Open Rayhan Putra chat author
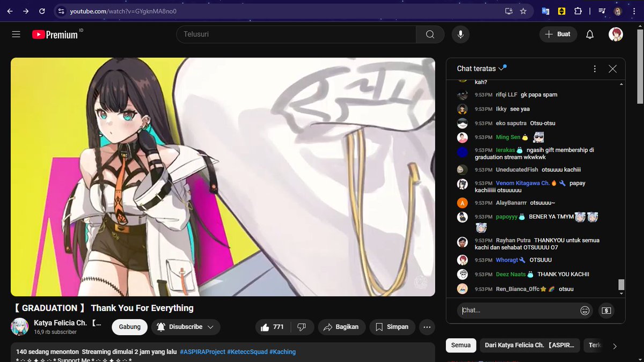This screenshot has height=362, width=644. 513,240
